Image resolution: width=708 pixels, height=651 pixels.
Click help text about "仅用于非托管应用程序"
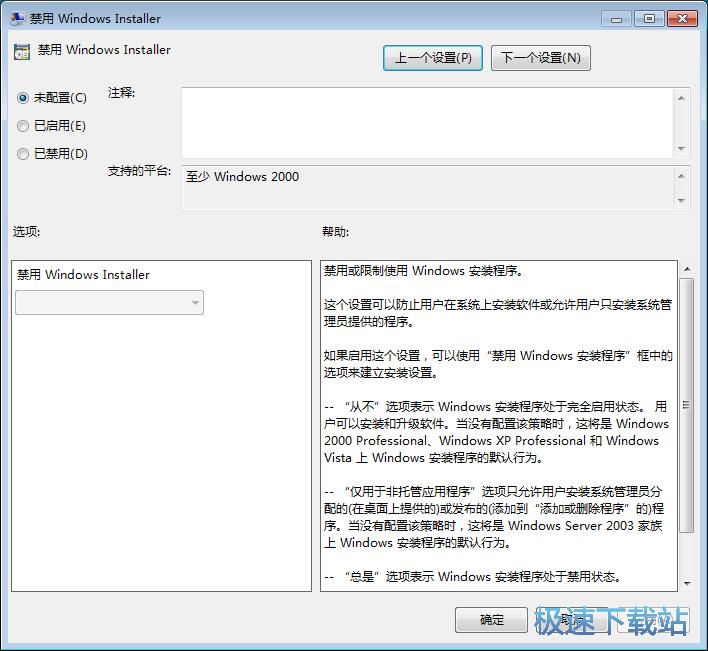(494, 517)
